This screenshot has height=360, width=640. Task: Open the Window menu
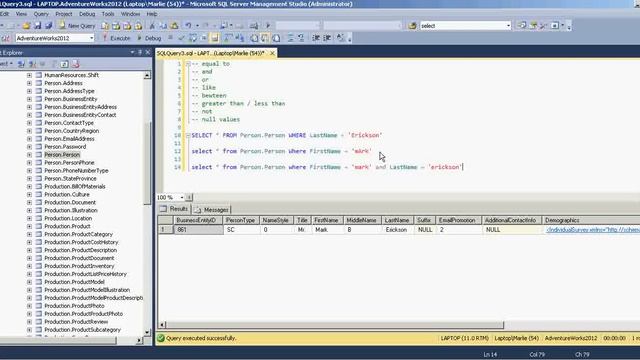click(131, 14)
